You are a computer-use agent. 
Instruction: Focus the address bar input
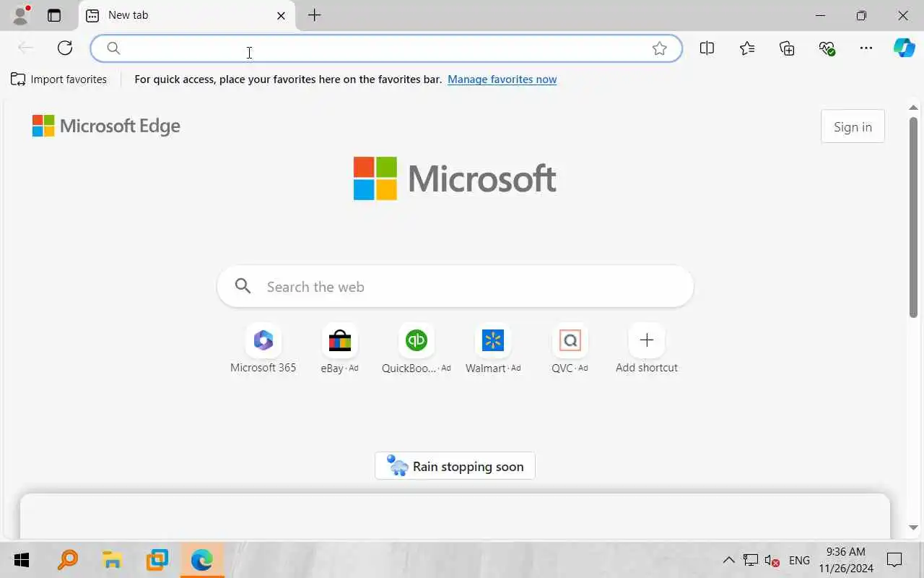(386, 48)
